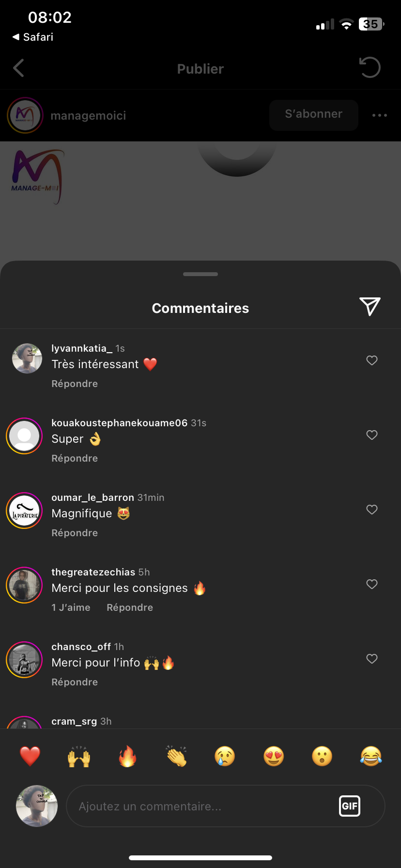Reply to thegreatezechias's comment

pyautogui.click(x=130, y=607)
